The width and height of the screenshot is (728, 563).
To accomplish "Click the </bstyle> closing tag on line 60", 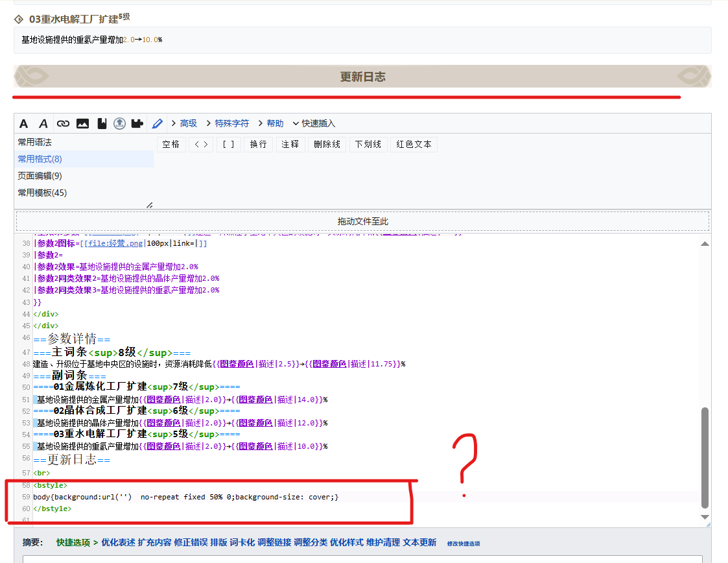I will point(53,509).
